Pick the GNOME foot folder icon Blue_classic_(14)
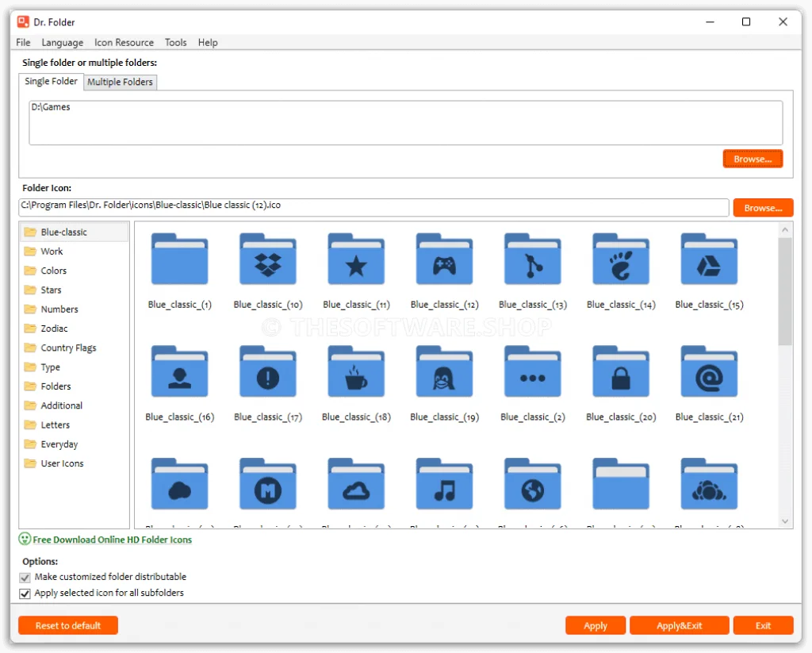Image resolution: width=812 pixels, height=653 pixels. [621, 259]
